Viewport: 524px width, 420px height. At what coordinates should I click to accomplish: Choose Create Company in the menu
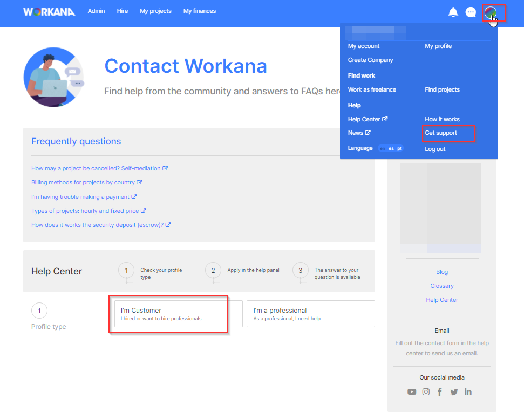tap(370, 60)
